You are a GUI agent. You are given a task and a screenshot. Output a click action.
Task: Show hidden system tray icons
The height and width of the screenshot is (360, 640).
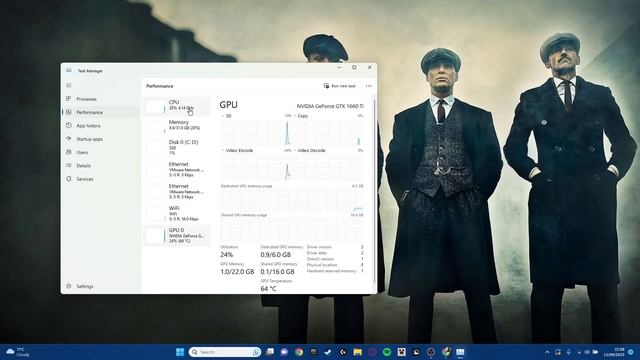[547, 352]
